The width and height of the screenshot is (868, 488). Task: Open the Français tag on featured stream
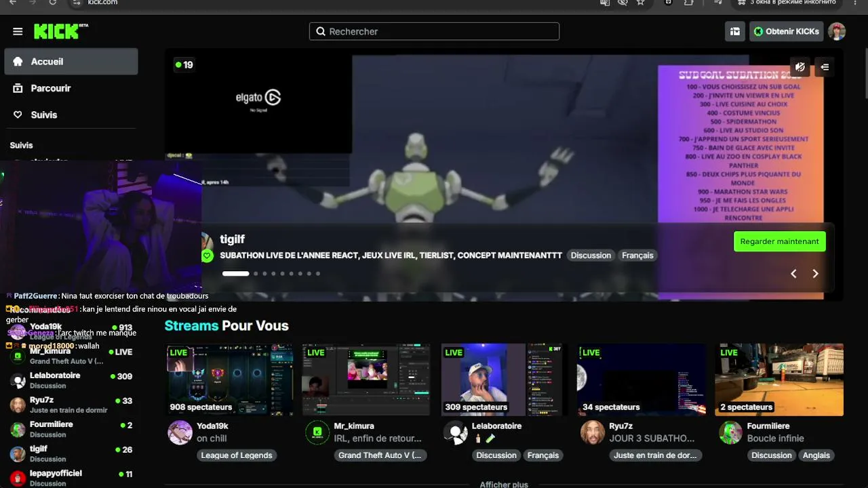pyautogui.click(x=637, y=256)
